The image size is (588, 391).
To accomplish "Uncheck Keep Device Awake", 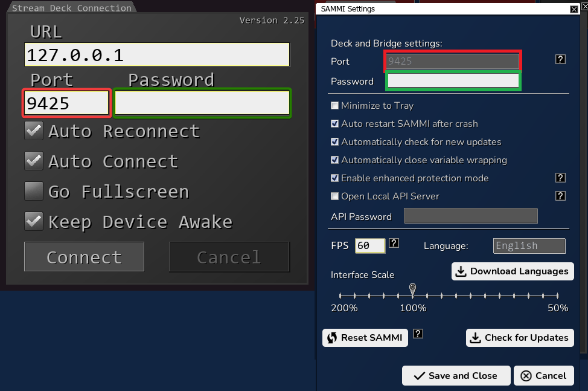I will point(34,221).
